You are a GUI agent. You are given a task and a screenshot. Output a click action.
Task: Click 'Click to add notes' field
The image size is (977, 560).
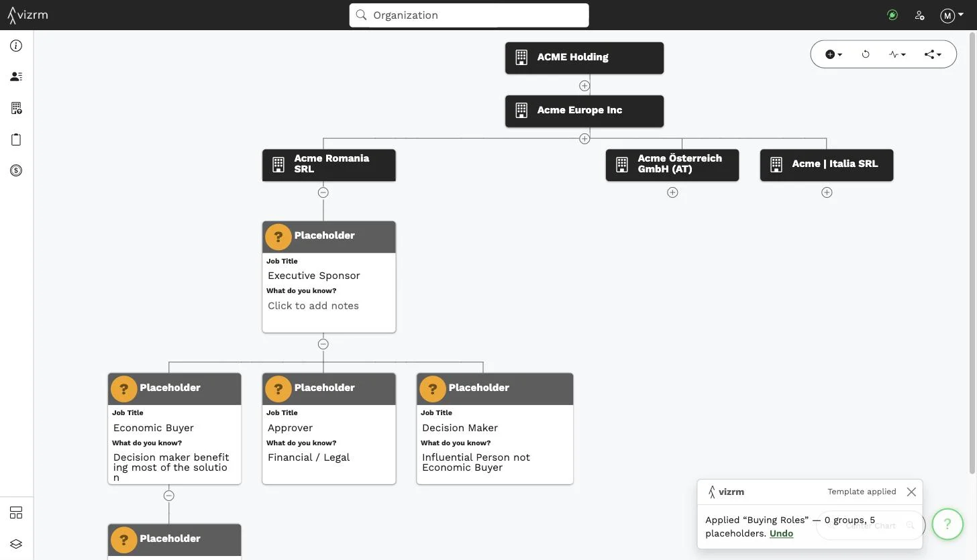click(x=313, y=306)
